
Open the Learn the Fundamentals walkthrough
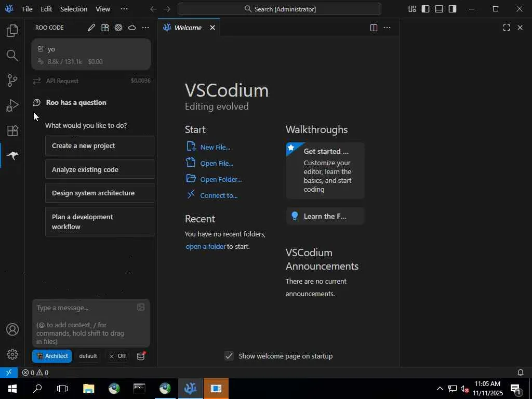point(325,216)
